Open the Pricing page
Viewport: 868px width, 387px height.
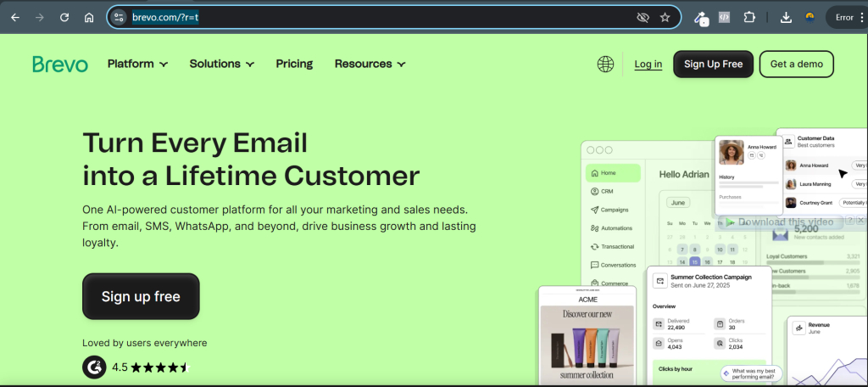coord(294,64)
